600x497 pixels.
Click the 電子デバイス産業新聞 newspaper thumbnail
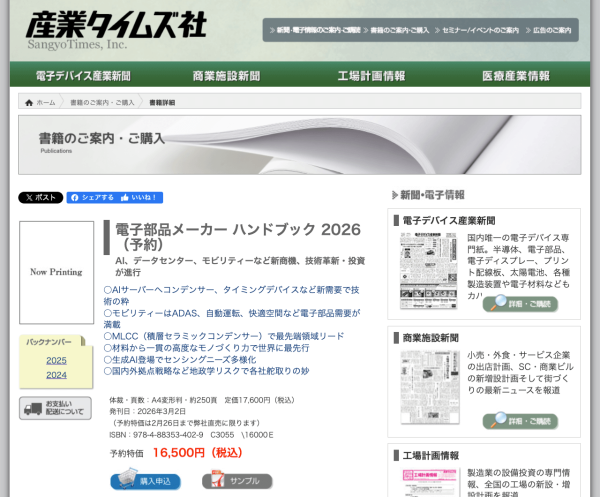click(429, 270)
